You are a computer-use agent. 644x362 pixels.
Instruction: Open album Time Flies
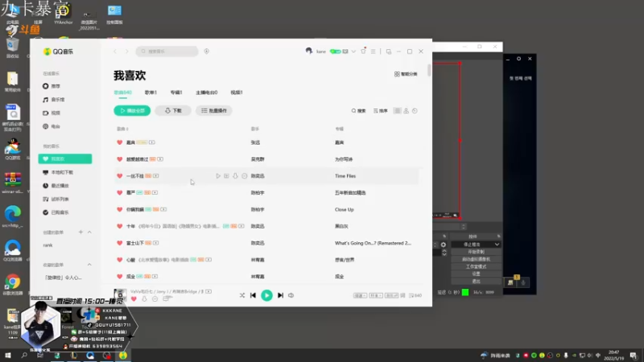[x=345, y=176]
